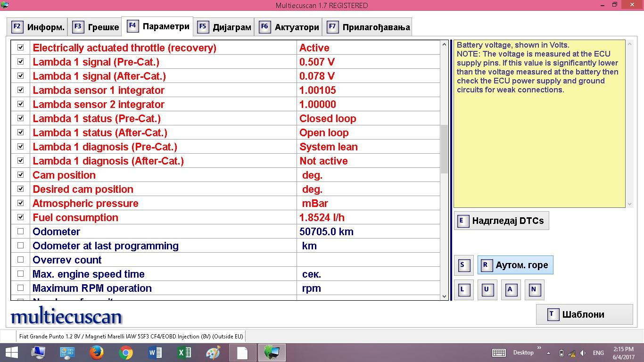Click the N shortcut button
The image size is (644, 362).
point(534,290)
